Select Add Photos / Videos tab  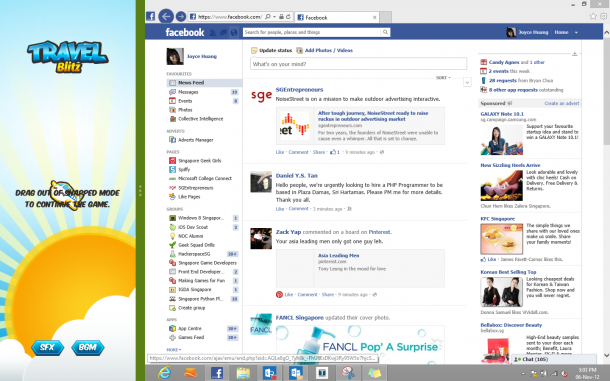(325, 50)
